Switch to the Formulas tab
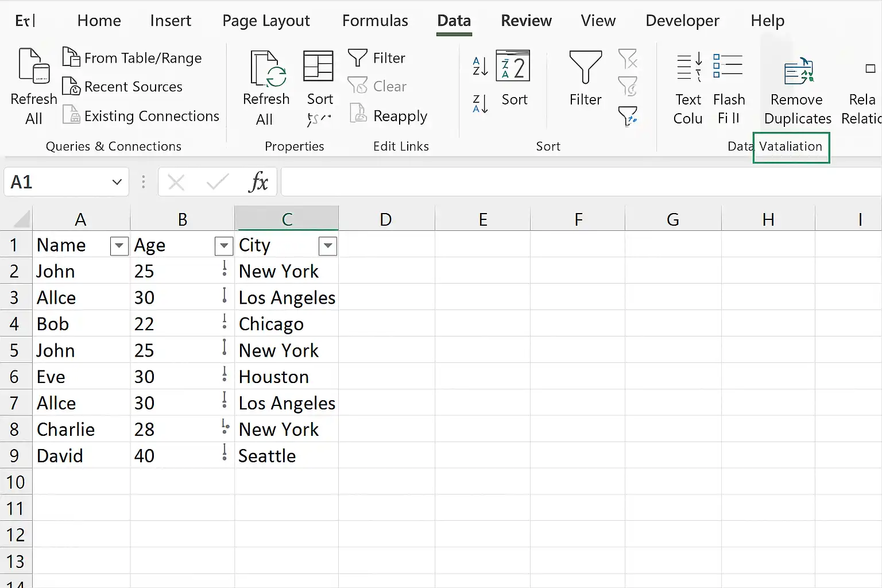 click(x=375, y=21)
